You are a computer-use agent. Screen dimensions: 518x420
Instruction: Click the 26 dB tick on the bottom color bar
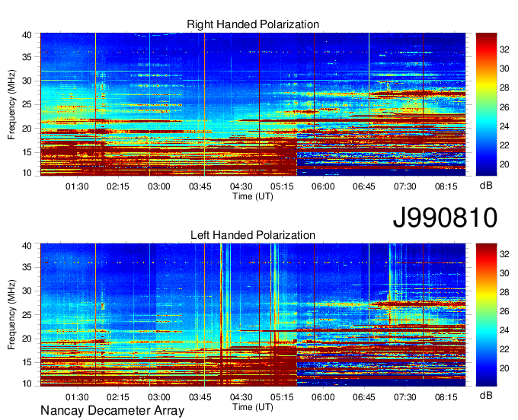(504, 311)
